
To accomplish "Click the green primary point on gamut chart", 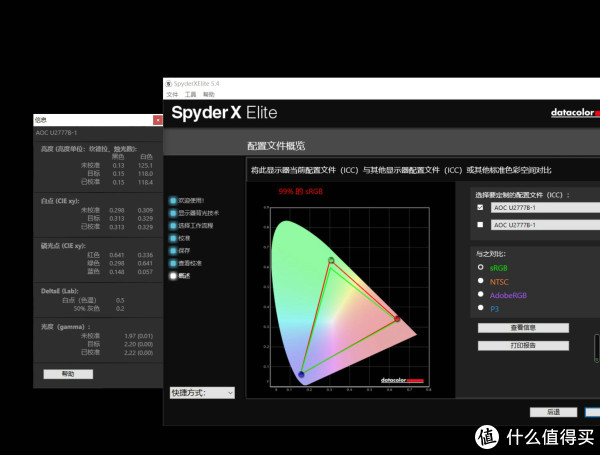I will tap(331, 260).
